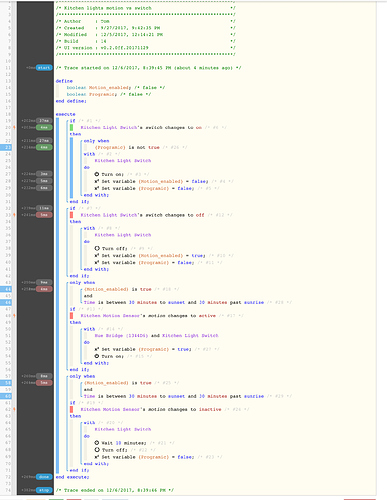Click variable icon on line 53 Set variable
The image size is (387, 500).
(97, 349)
